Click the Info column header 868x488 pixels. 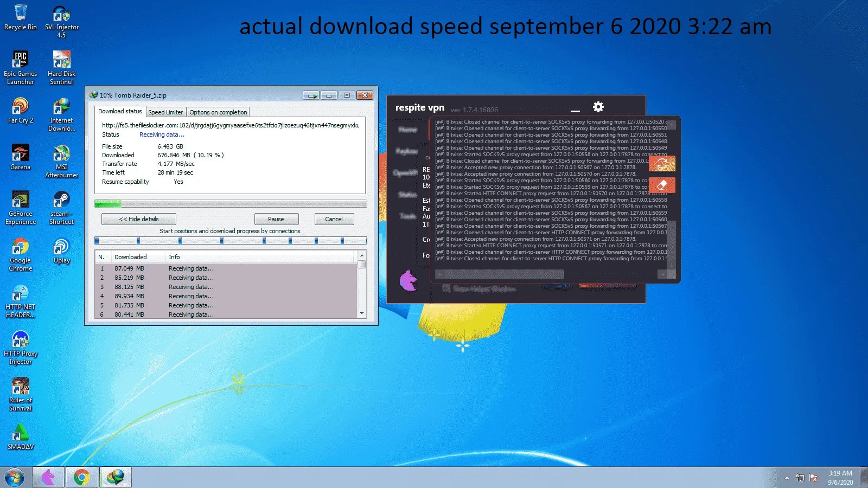[x=261, y=257]
